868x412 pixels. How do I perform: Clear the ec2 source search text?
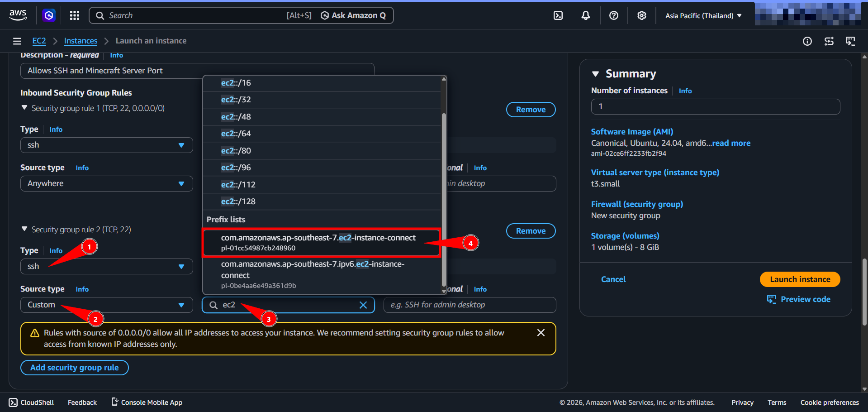tap(363, 305)
